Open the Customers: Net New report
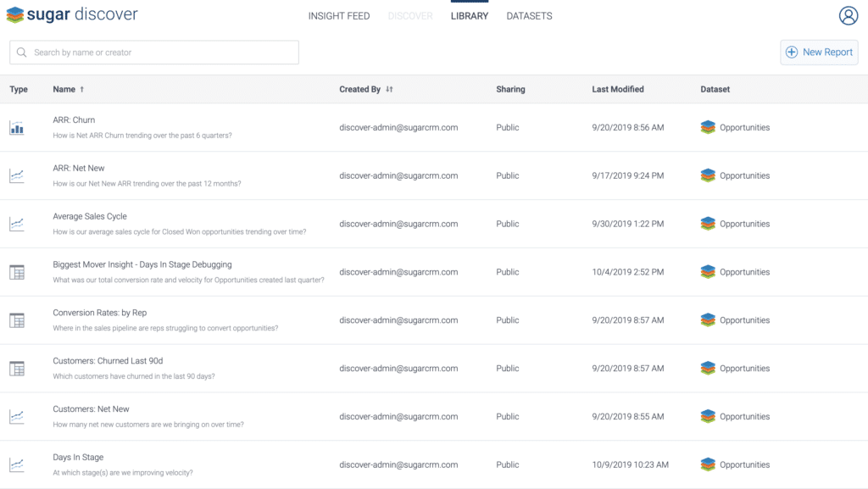Screen dimensions: 868x489 (x=91, y=408)
